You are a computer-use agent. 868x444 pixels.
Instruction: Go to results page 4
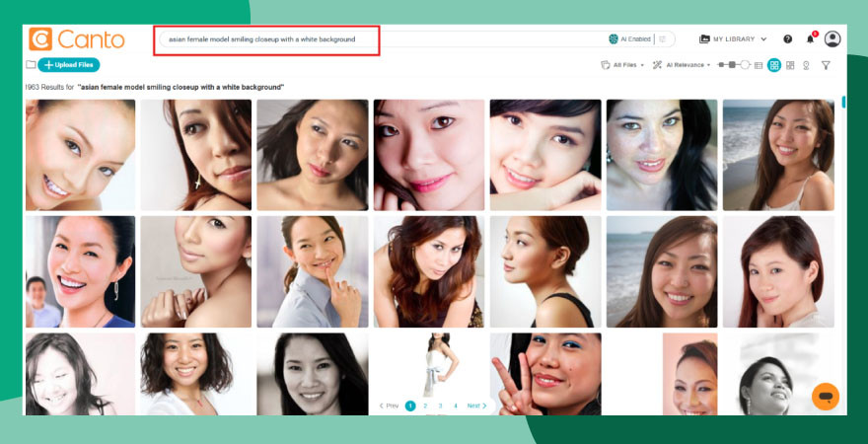click(x=455, y=406)
